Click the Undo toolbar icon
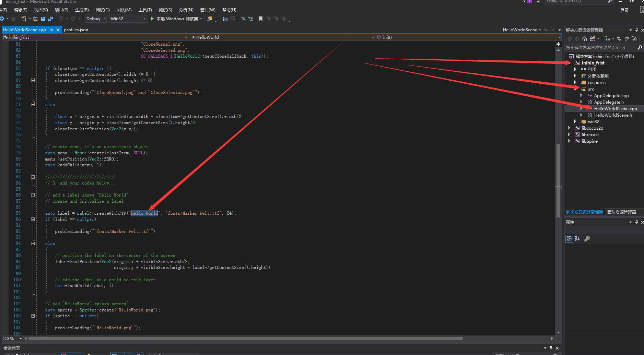644x355 pixels. click(x=61, y=19)
